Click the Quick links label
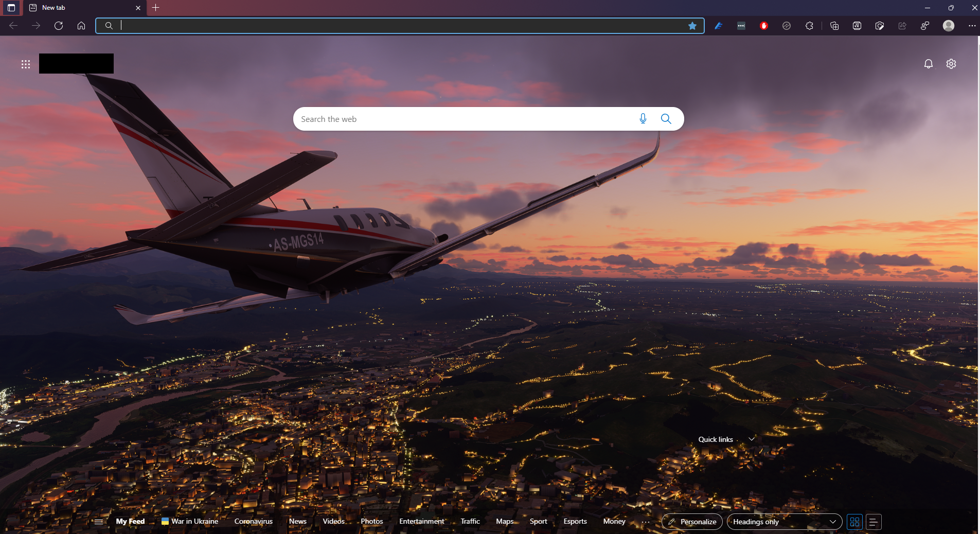 click(x=716, y=439)
